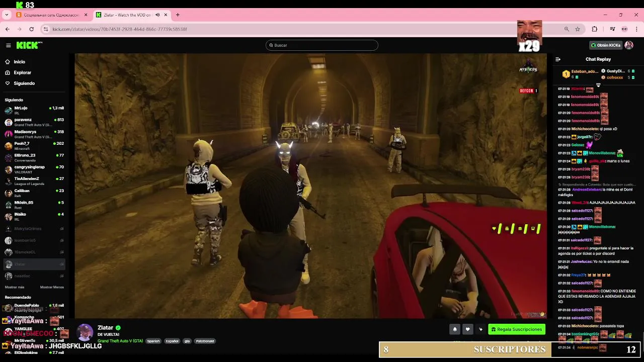Click the Obtén KICKs button
The height and width of the screenshot is (362, 644).
point(606,45)
